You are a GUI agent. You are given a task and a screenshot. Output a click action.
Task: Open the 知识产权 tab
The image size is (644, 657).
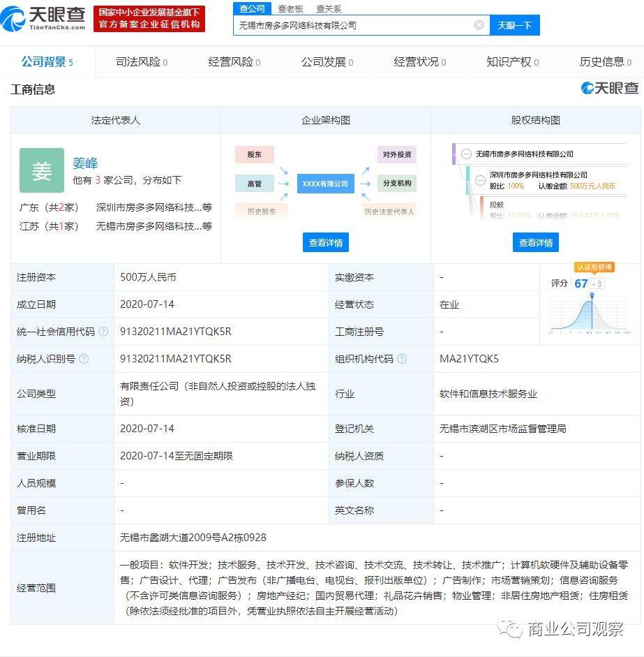pyautogui.click(x=513, y=62)
